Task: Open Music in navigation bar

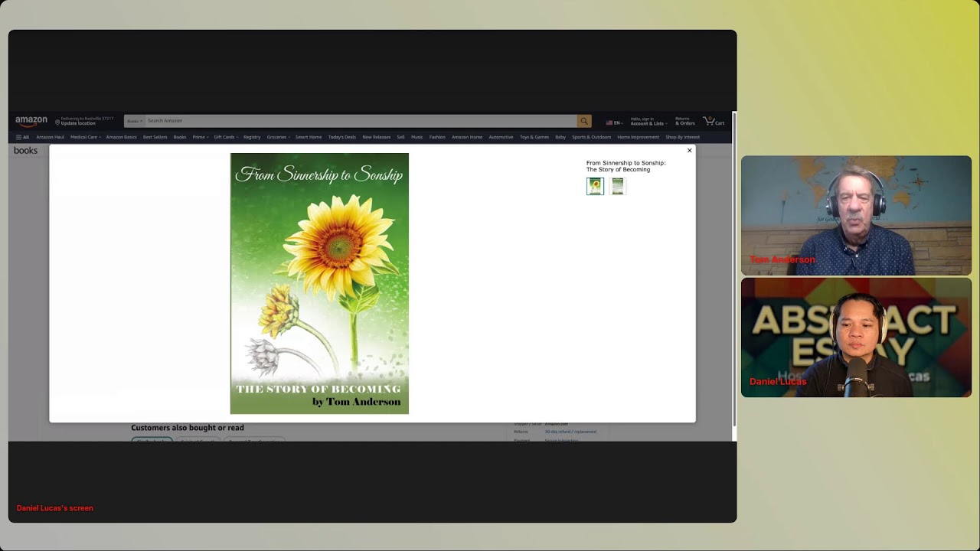Action: pyautogui.click(x=416, y=137)
